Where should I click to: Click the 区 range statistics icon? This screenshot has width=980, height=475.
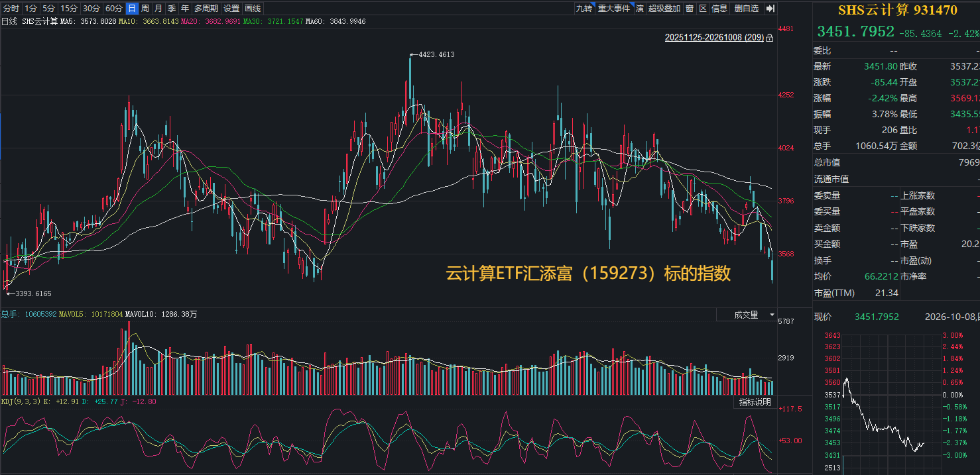click(703, 9)
